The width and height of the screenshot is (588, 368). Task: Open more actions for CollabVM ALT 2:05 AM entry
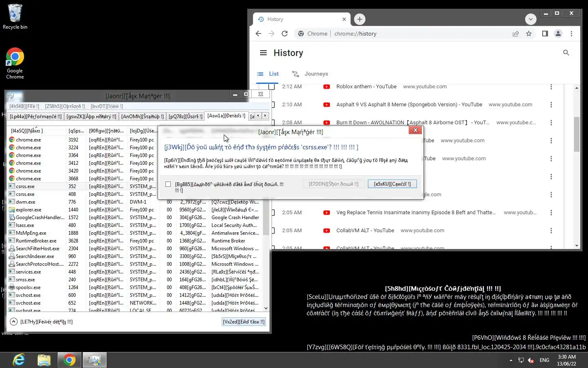tap(551, 231)
